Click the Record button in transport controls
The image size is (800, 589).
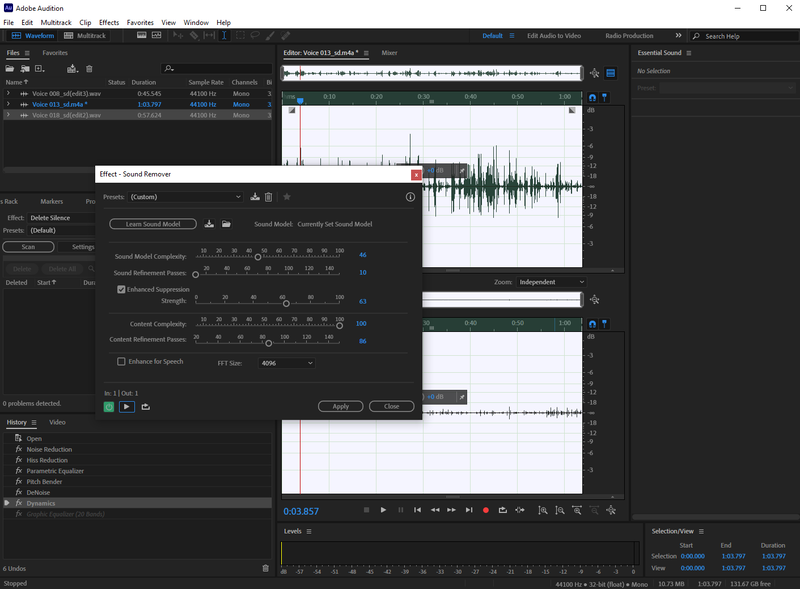click(x=486, y=510)
